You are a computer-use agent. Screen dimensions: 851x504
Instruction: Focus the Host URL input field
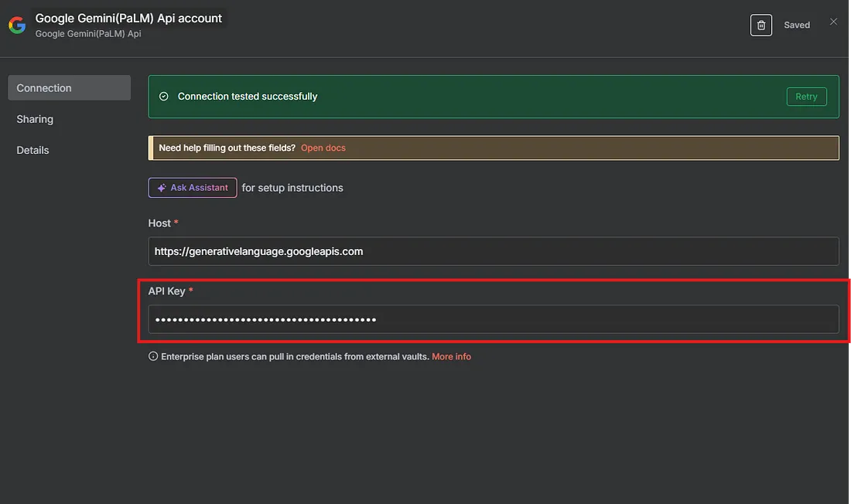tap(494, 251)
